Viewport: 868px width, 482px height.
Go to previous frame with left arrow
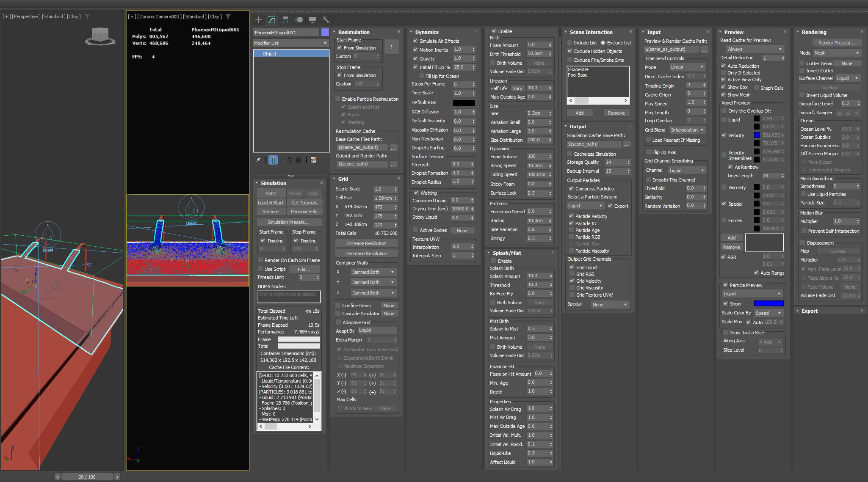coord(58,476)
